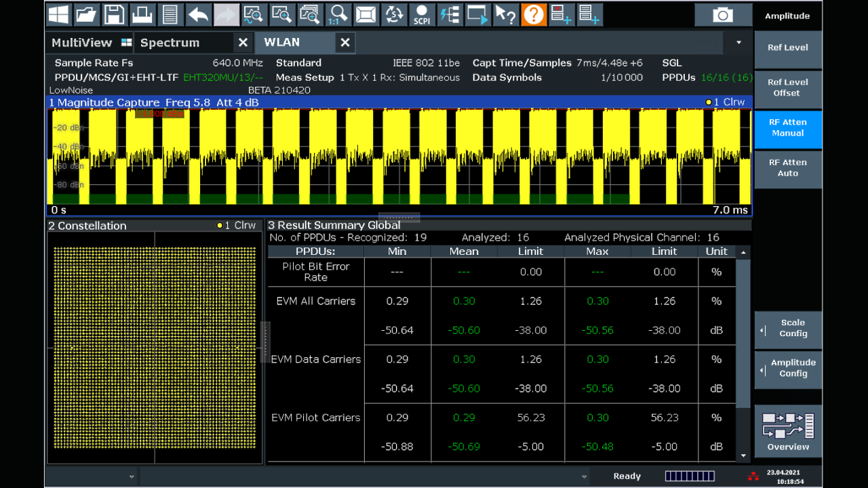Click the screen with play arrow icon

tap(477, 14)
